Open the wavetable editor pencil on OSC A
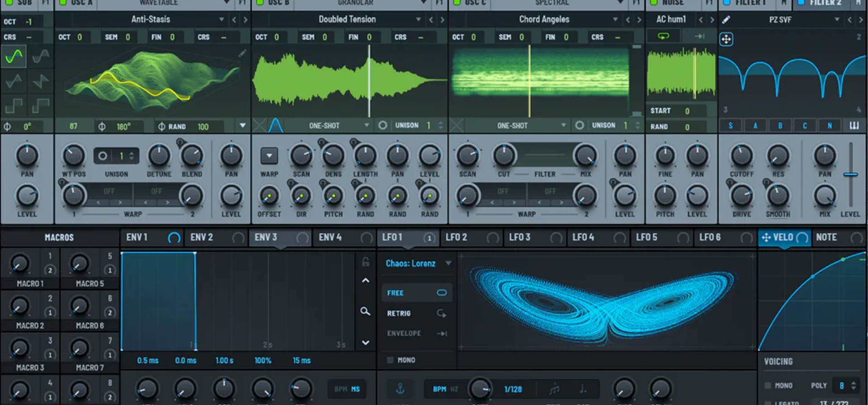This screenshot has width=868, height=405. 242,54
